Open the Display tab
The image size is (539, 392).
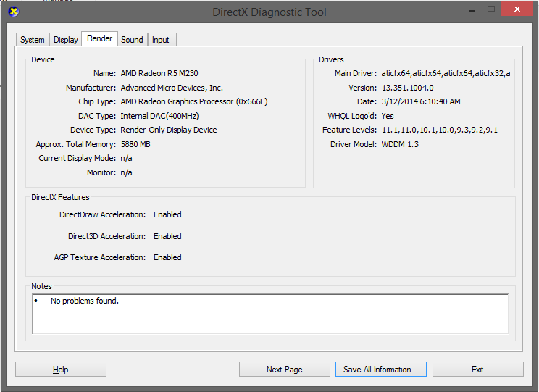point(66,40)
